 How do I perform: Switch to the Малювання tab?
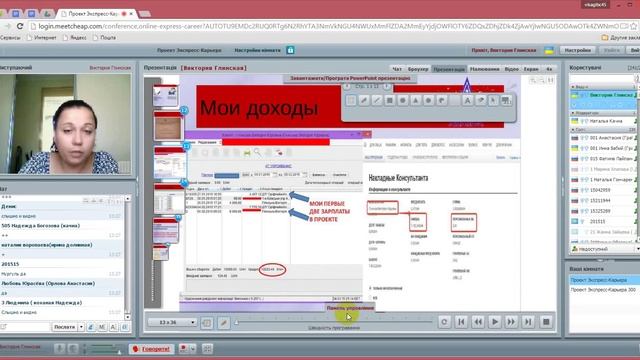(484, 69)
